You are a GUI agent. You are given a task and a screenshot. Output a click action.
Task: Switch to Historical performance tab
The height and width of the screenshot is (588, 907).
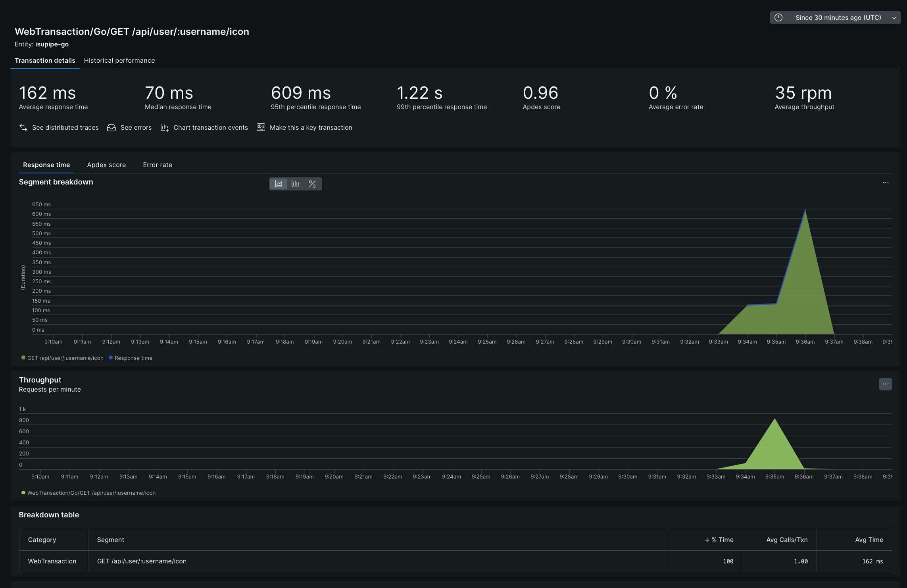(119, 60)
